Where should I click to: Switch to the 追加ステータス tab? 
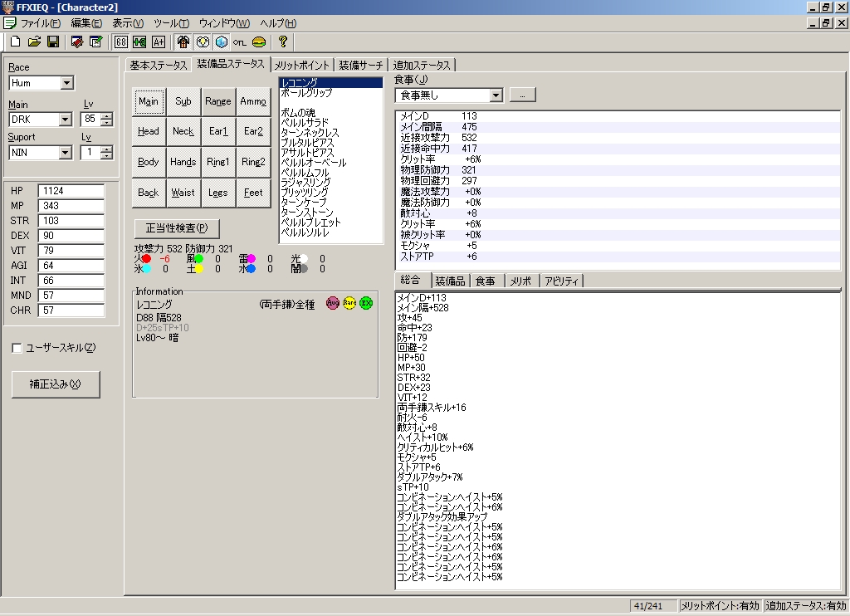click(x=422, y=66)
